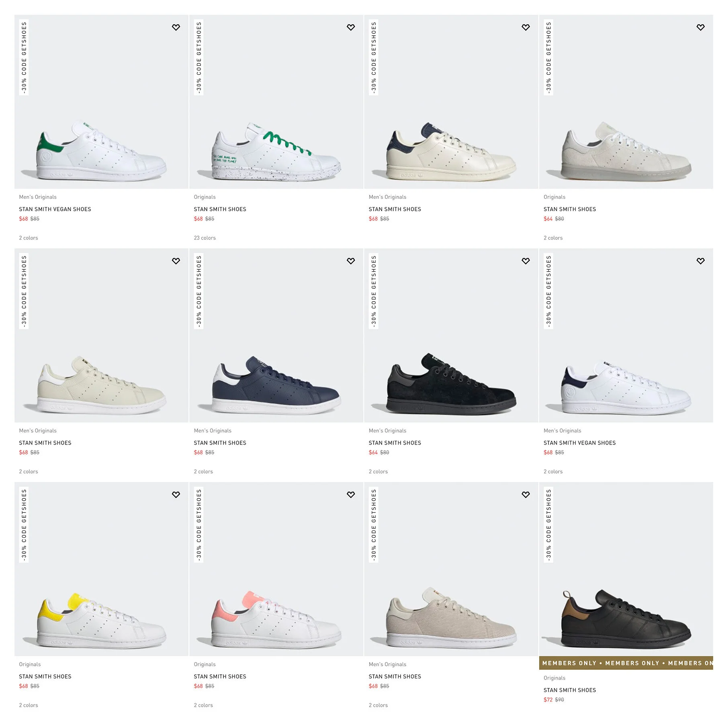Click 23 colors under green-laced shoe

pyautogui.click(x=205, y=238)
